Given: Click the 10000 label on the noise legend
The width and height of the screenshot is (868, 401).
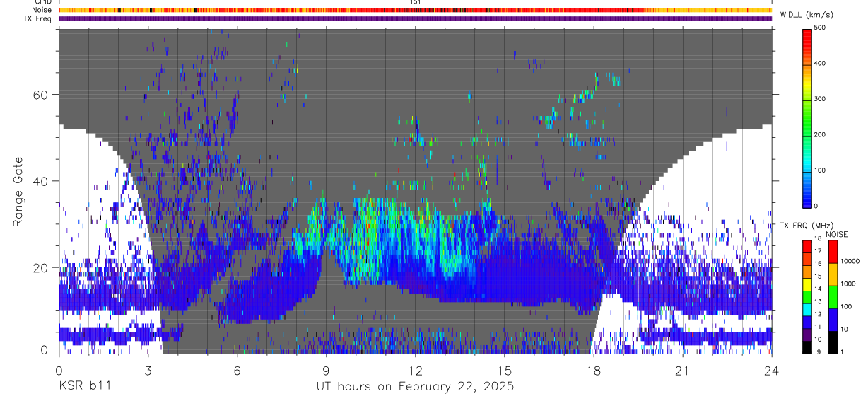Looking at the screenshot, I should tap(850, 261).
